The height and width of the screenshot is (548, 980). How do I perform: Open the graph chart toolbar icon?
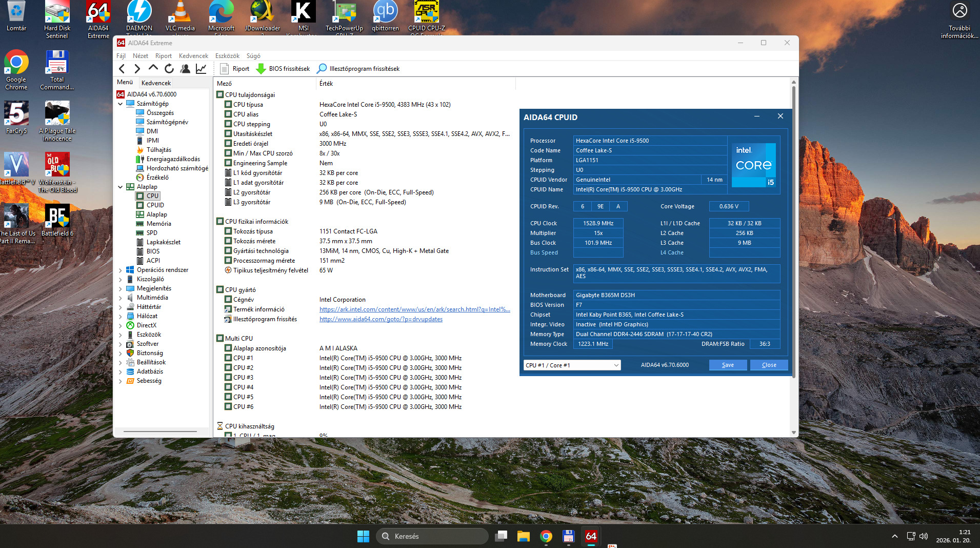click(x=201, y=69)
